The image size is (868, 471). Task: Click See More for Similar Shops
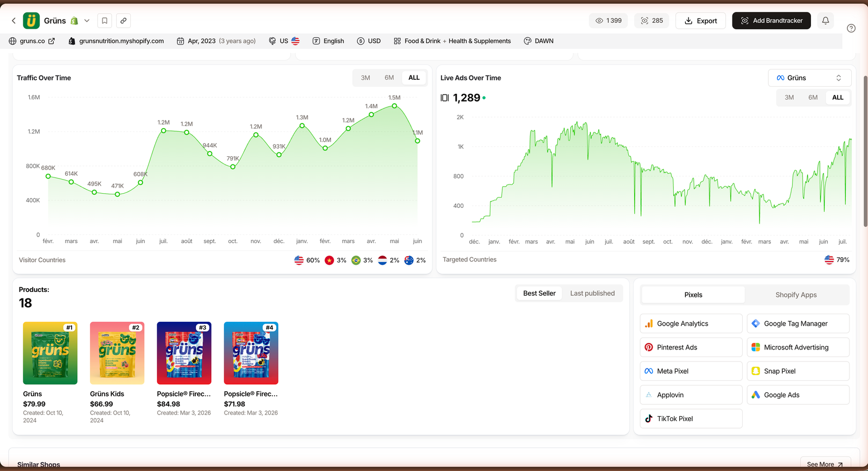pos(825,464)
